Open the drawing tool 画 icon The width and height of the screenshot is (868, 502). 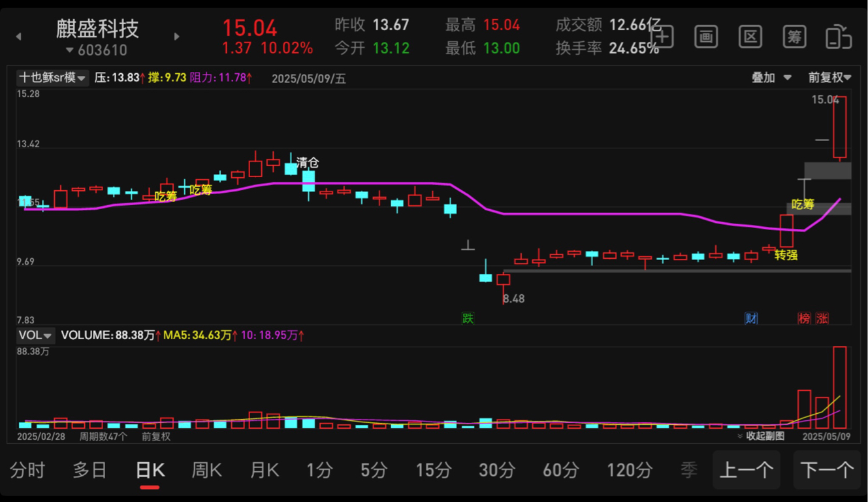(x=706, y=37)
